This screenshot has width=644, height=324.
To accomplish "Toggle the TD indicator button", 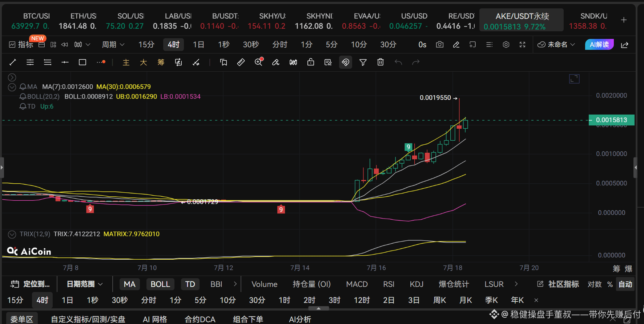I will [x=190, y=284].
